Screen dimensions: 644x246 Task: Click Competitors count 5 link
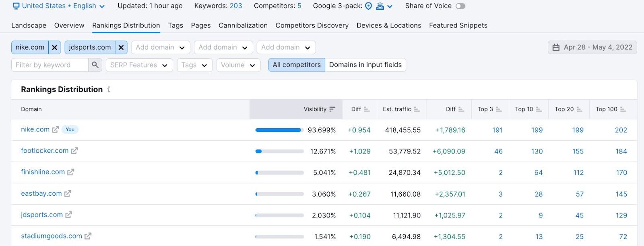299,6
